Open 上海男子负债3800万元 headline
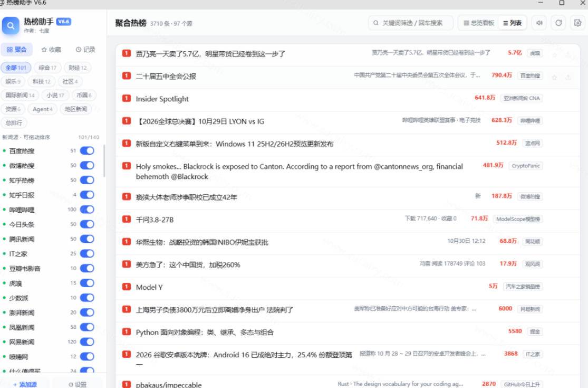588x388 pixels. [x=215, y=309]
